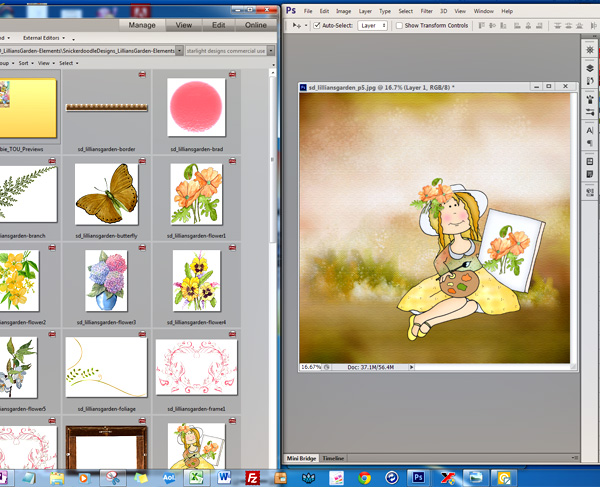
Task: Switch to the Timeline tab
Action: pos(333,458)
